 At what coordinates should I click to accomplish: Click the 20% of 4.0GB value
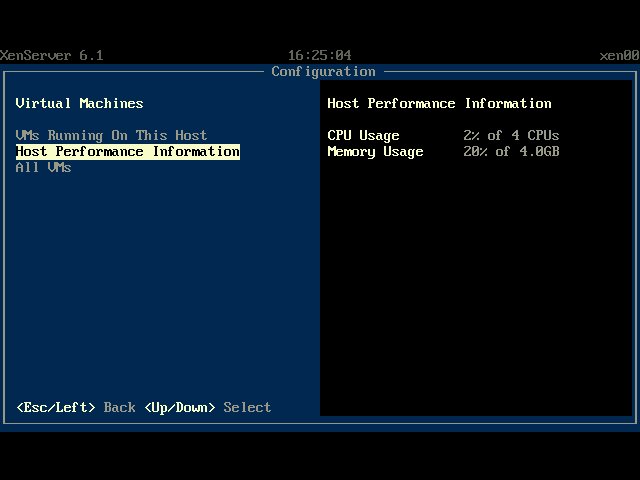pos(511,151)
